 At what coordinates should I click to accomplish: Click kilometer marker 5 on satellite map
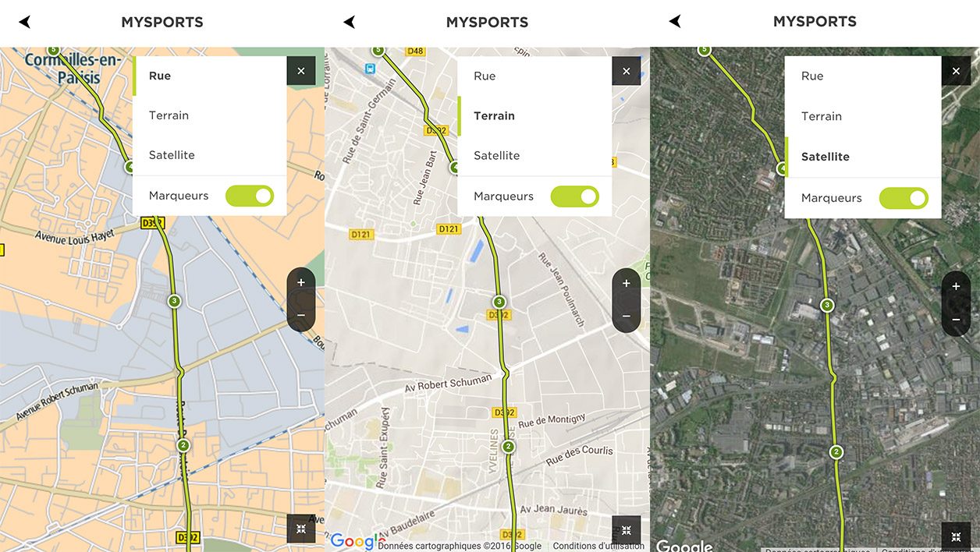(x=705, y=50)
